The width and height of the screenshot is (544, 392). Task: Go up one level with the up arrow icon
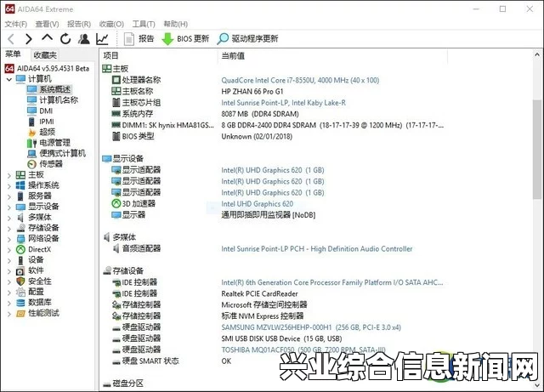point(48,38)
